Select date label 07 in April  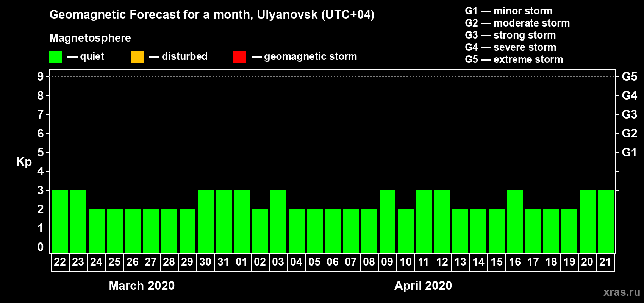pyautogui.click(x=351, y=262)
